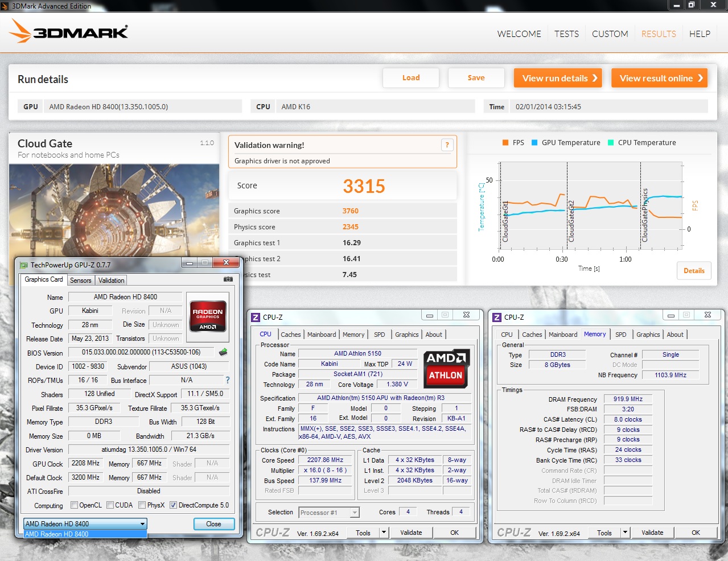Click the 3DMark Advanced Edition title bar icon
This screenshot has width=728, height=561.
tap(5, 6)
